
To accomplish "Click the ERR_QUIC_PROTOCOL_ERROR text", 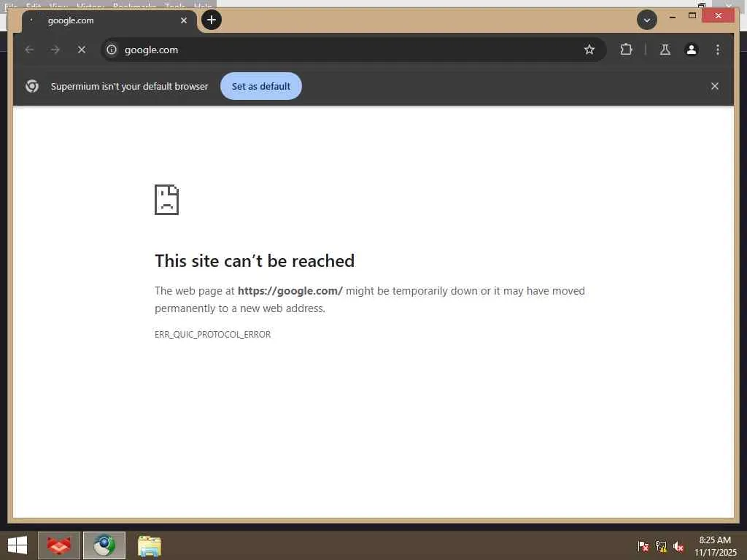I will (x=212, y=334).
